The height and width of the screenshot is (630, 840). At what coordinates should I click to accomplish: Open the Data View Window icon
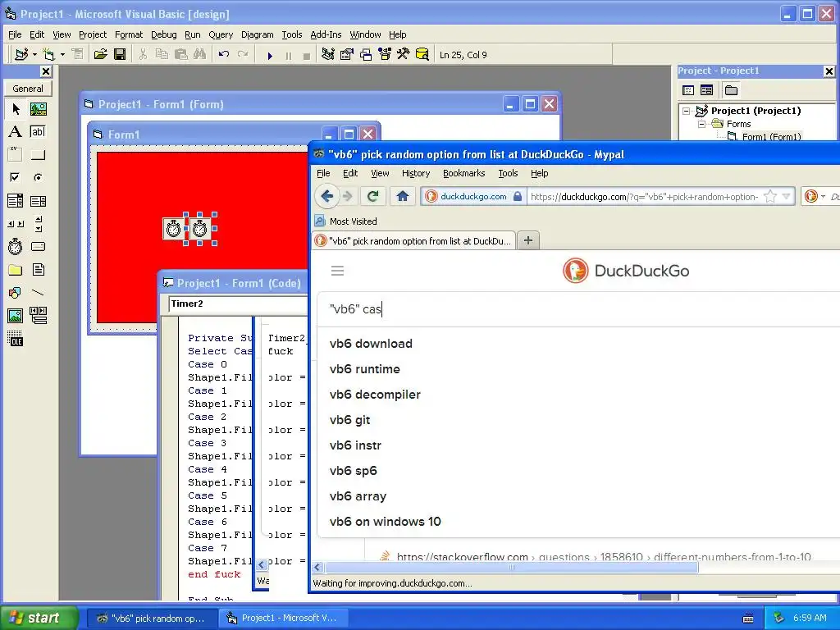pos(422,54)
